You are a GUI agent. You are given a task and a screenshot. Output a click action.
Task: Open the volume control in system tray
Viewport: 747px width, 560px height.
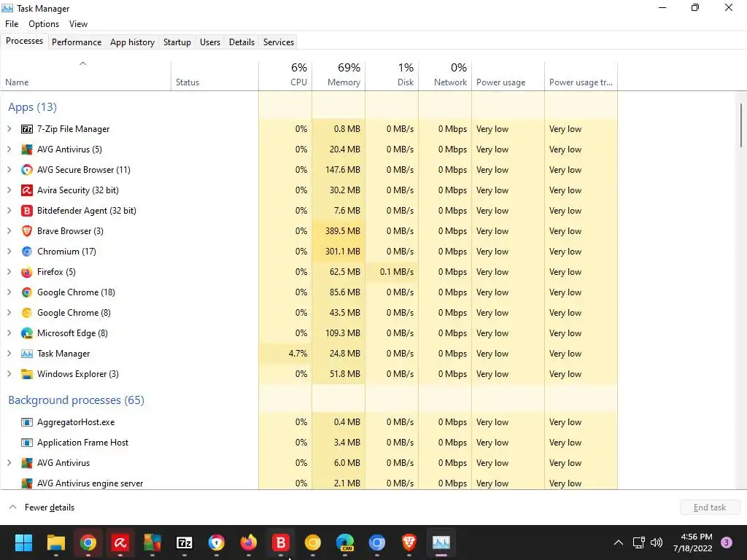pos(657,542)
